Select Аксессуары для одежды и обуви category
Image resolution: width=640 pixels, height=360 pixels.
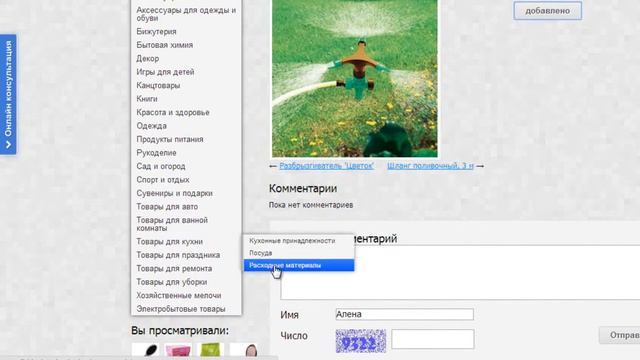186,14
